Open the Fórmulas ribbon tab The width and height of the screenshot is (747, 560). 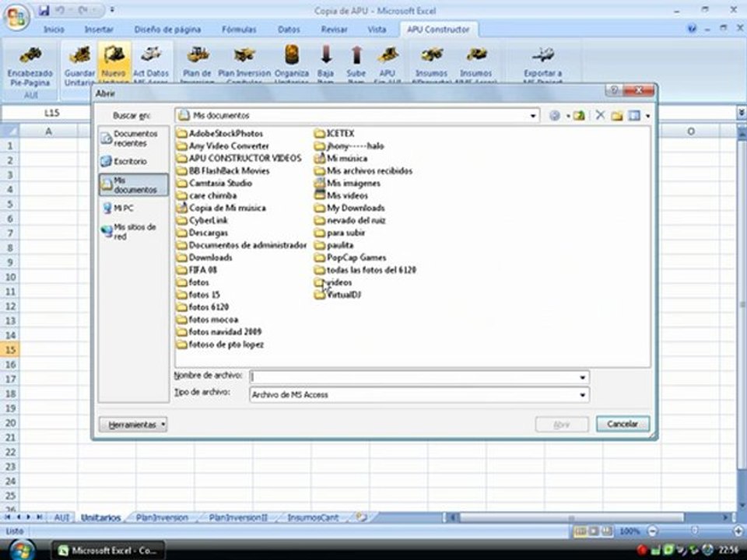point(239,30)
